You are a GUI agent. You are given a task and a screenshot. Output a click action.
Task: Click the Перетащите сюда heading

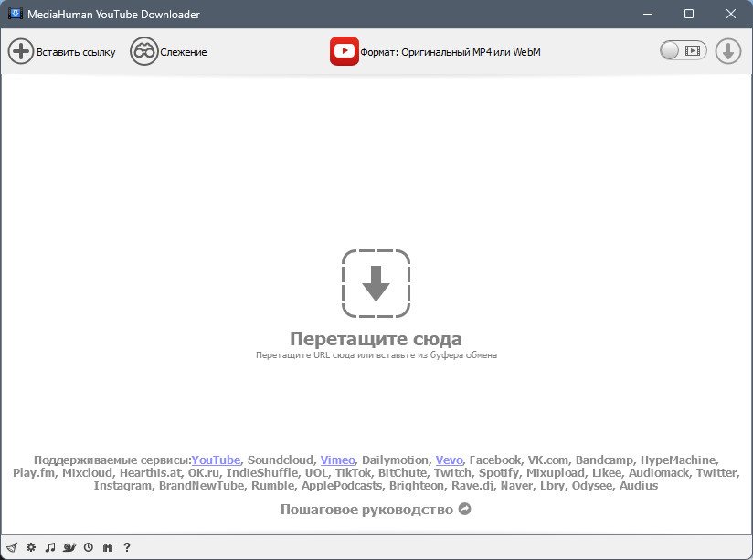click(x=376, y=339)
